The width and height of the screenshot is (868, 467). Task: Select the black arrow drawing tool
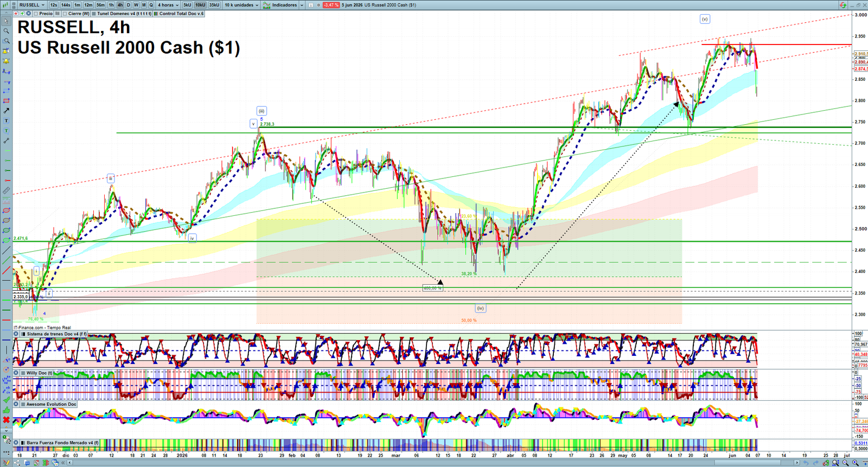7,111
